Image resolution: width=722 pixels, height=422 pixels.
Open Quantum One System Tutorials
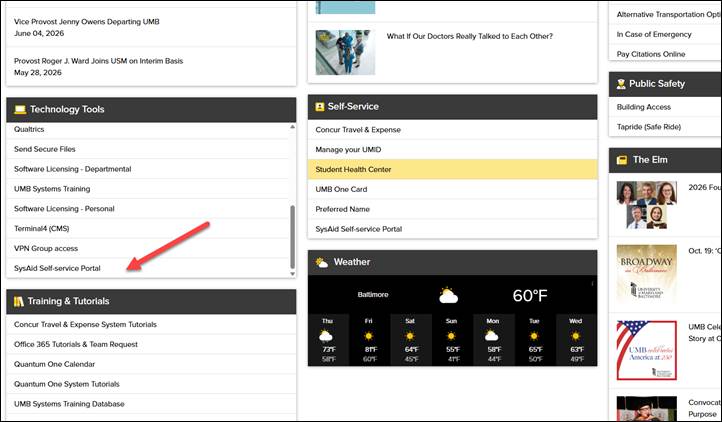pyautogui.click(x=67, y=384)
